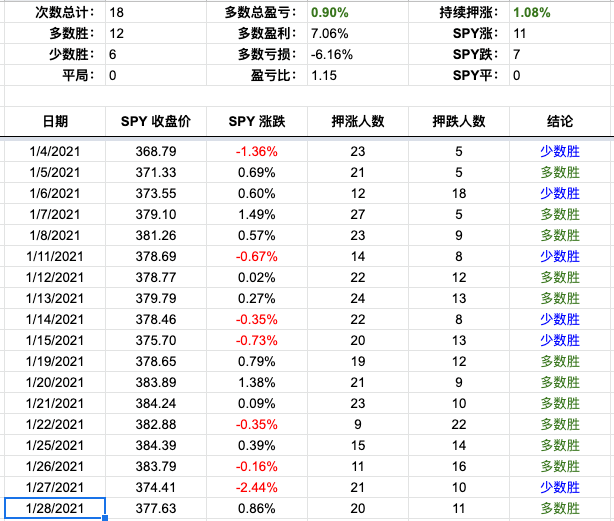Viewport: 614px width, 521px height.
Task: Click the 结论 column header
Action: coord(560,121)
